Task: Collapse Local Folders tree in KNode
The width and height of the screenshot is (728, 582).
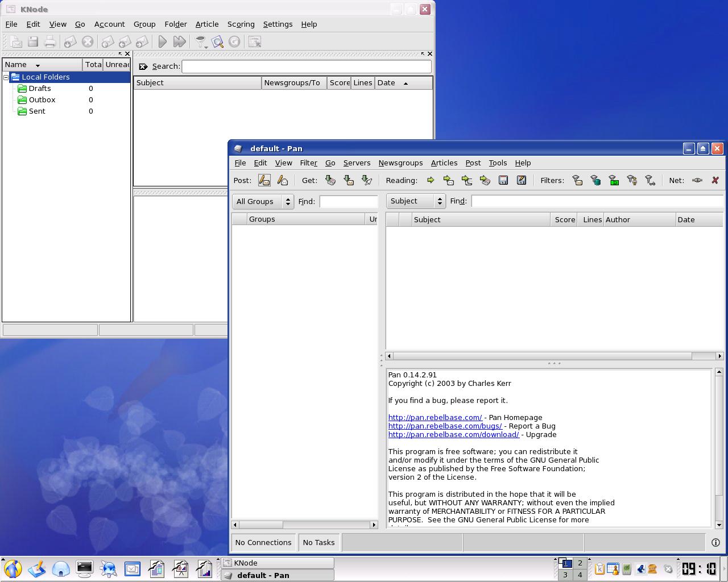Action: pos(6,77)
